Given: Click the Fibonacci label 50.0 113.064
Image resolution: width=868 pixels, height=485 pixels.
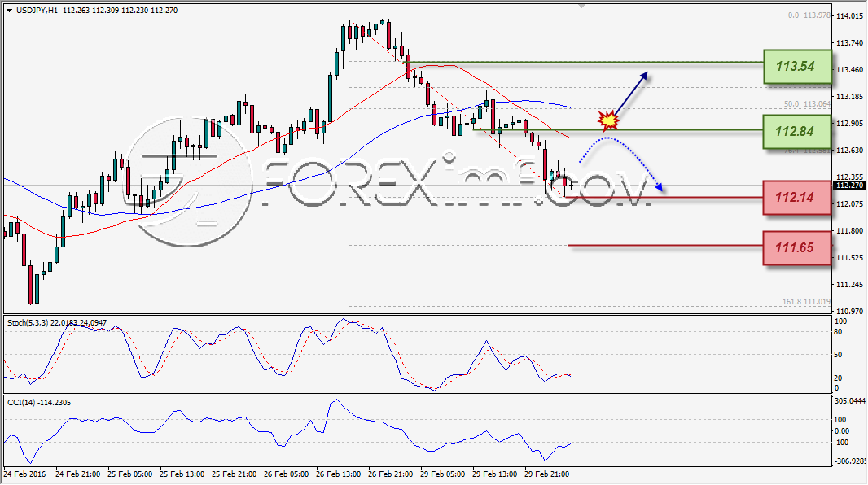Looking at the screenshot, I should click(807, 104).
